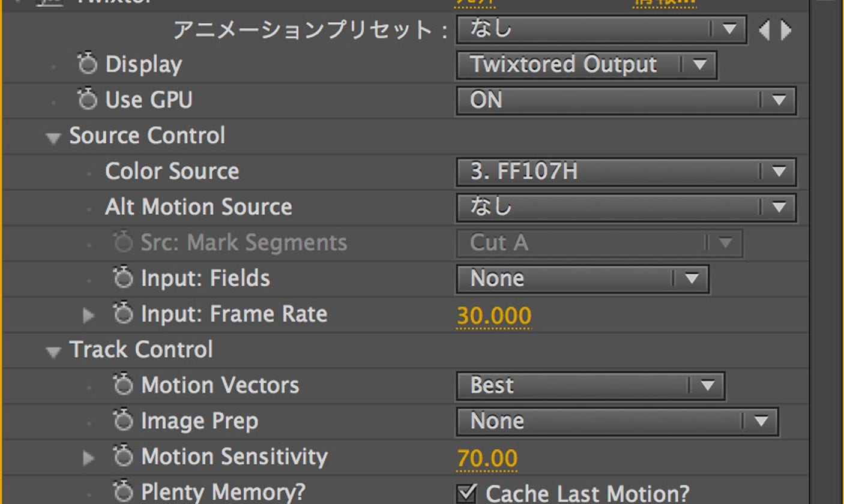This screenshot has height=504, width=844.
Task: Toggle stopwatch for Display property
Action: [88, 64]
